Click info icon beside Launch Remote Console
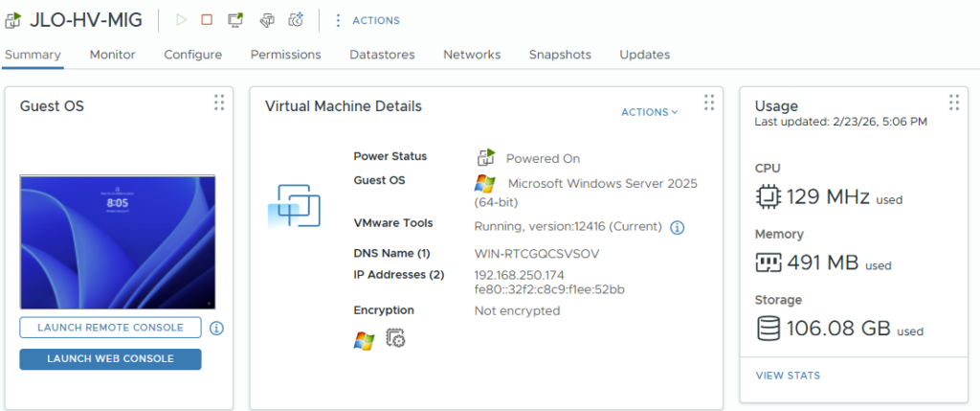Viewport: 980px width, 411px height. [x=216, y=329]
